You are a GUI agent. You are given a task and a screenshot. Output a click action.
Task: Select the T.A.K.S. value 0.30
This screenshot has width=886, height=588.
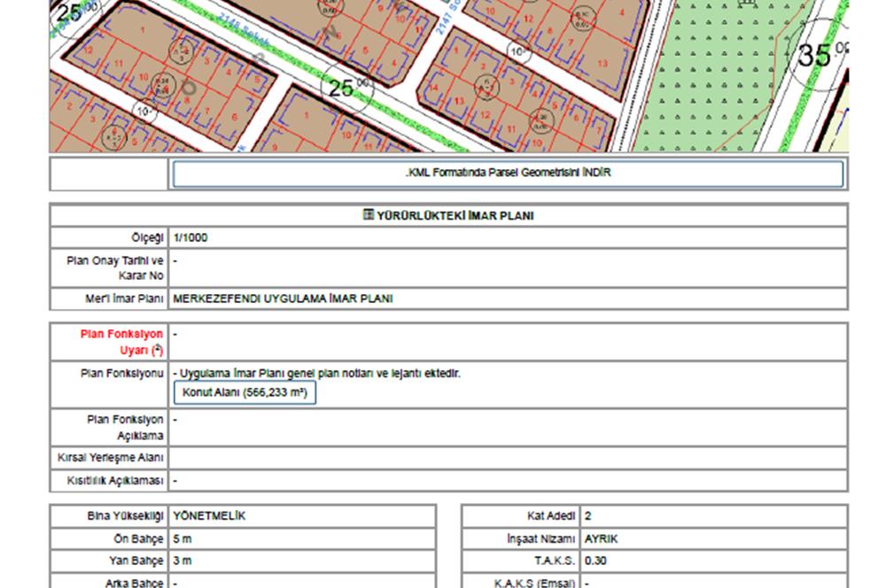pyautogui.click(x=595, y=561)
